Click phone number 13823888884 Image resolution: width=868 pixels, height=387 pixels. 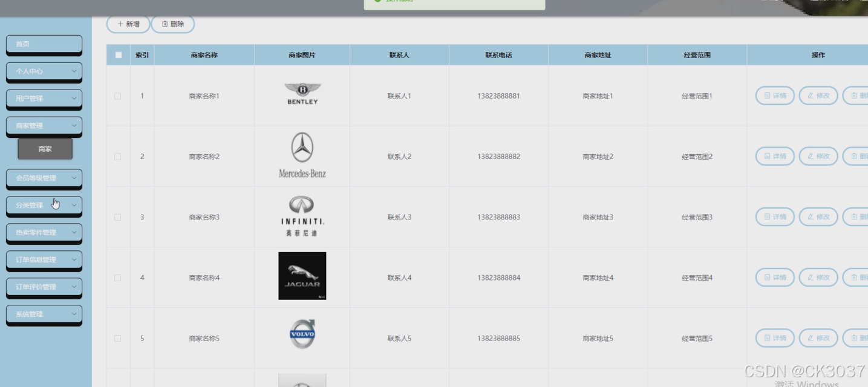498,278
